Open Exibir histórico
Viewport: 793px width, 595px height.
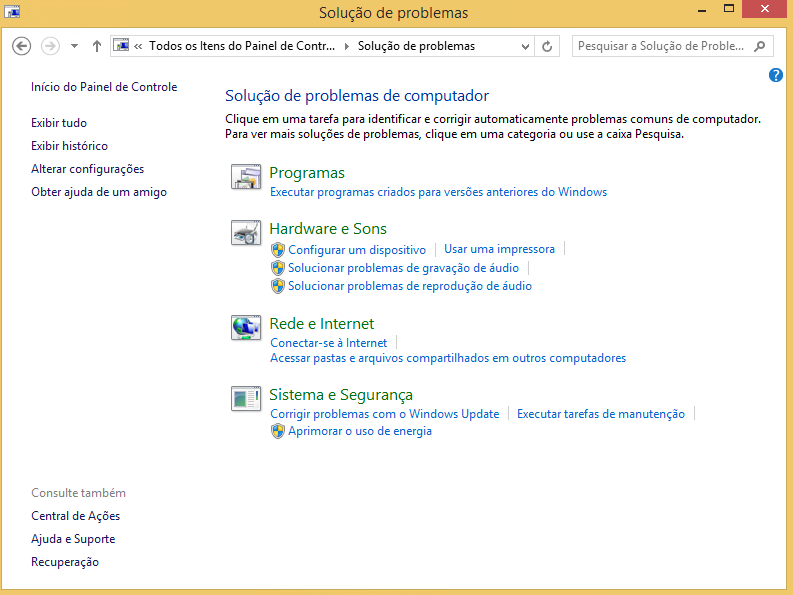pos(69,146)
